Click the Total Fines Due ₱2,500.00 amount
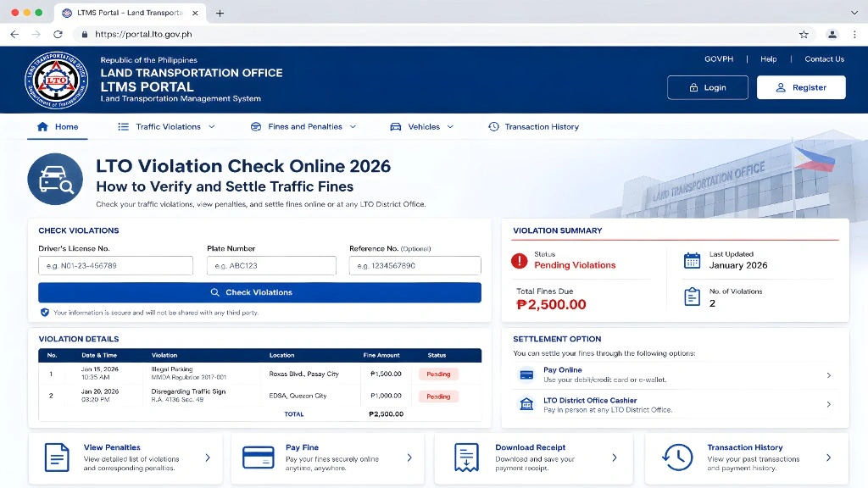The width and height of the screenshot is (868, 488). pyautogui.click(x=551, y=304)
